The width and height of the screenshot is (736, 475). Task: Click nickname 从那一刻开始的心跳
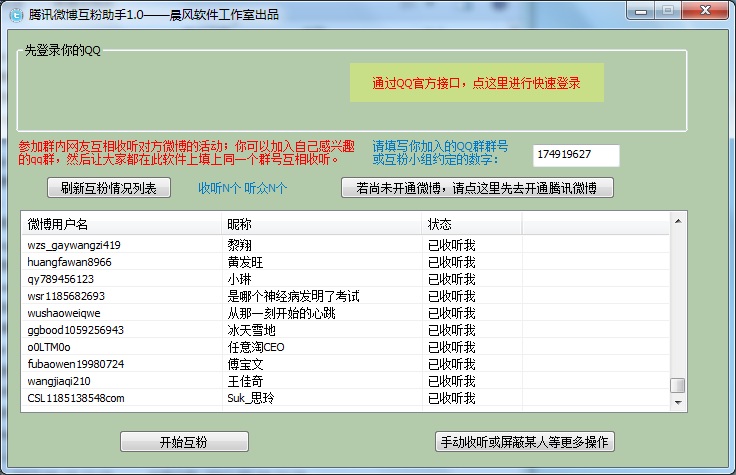click(x=282, y=313)
